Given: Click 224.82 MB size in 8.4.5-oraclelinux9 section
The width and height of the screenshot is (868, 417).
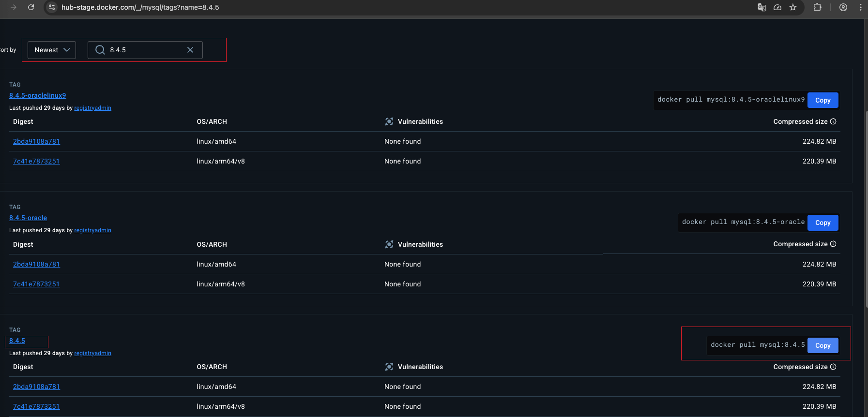Looking at the screenshot, I should (819, 141).
